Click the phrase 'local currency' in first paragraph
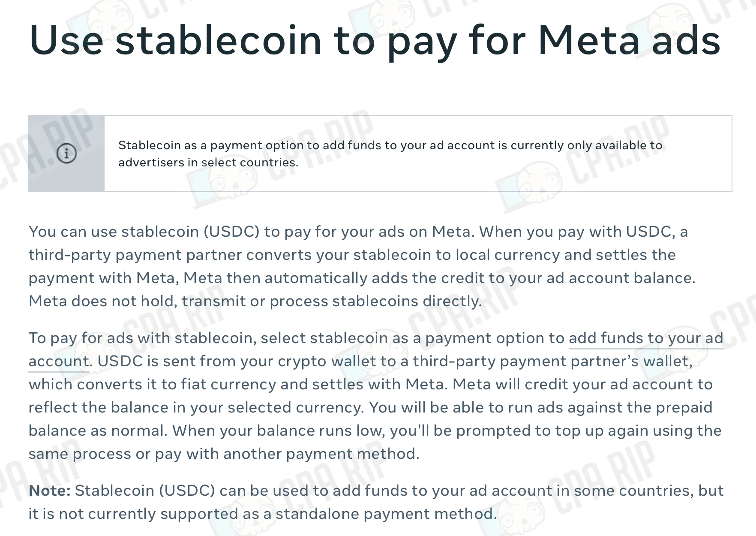Screen dimensions: 756x536 point(507,255)
